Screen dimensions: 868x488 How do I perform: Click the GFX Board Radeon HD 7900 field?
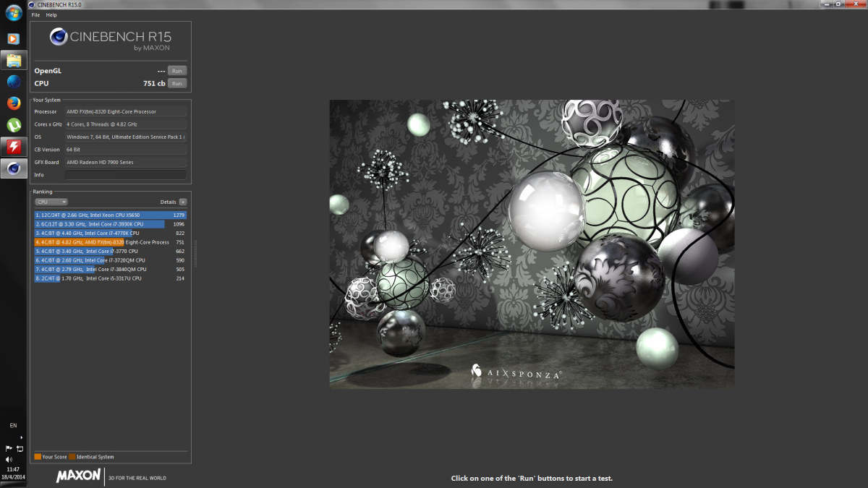click(x=125, y=162)
